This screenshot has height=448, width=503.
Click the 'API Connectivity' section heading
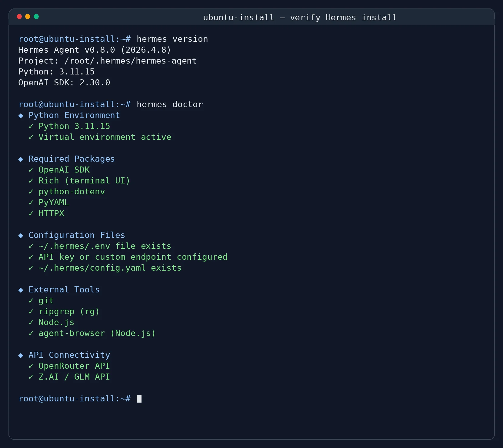tap(69, 355)
